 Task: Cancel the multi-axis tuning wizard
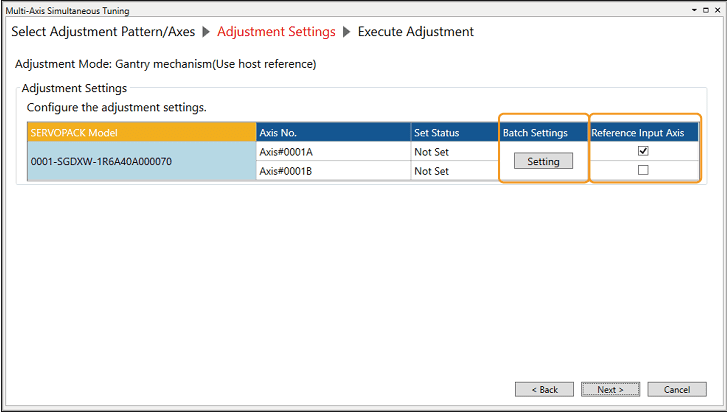[x=677, y=389]
